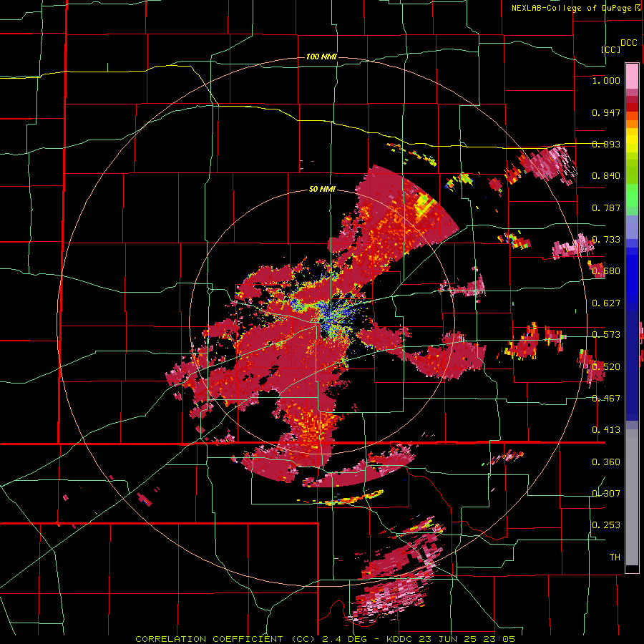Click the TH threshold label on the scale
The image size is (644, 644).
[615, 557]
